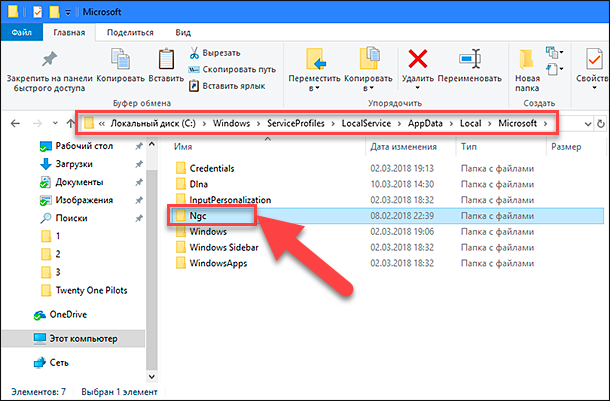The width and height of the screenshot is (610, 401).
Task: Click navigation pane scroll down arrow
Action: (x=152, y=376)
